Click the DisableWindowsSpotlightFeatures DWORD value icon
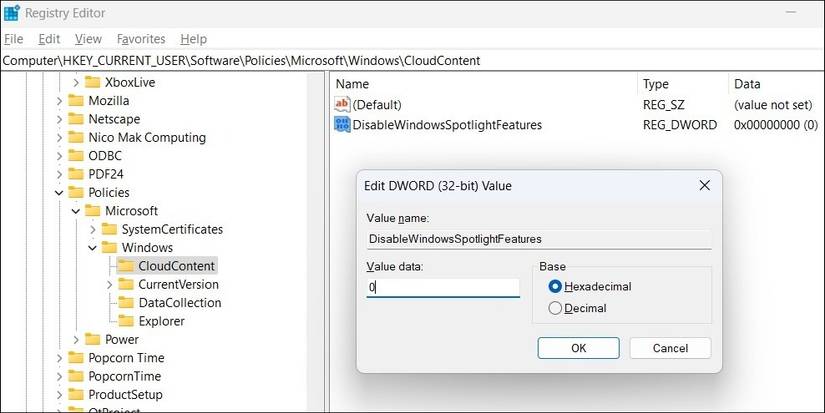 (342, 125)
